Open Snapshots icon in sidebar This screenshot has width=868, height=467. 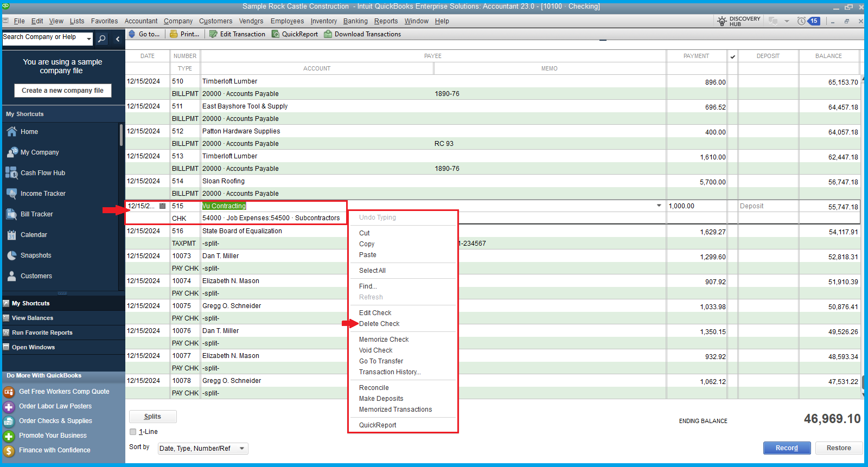11,255
